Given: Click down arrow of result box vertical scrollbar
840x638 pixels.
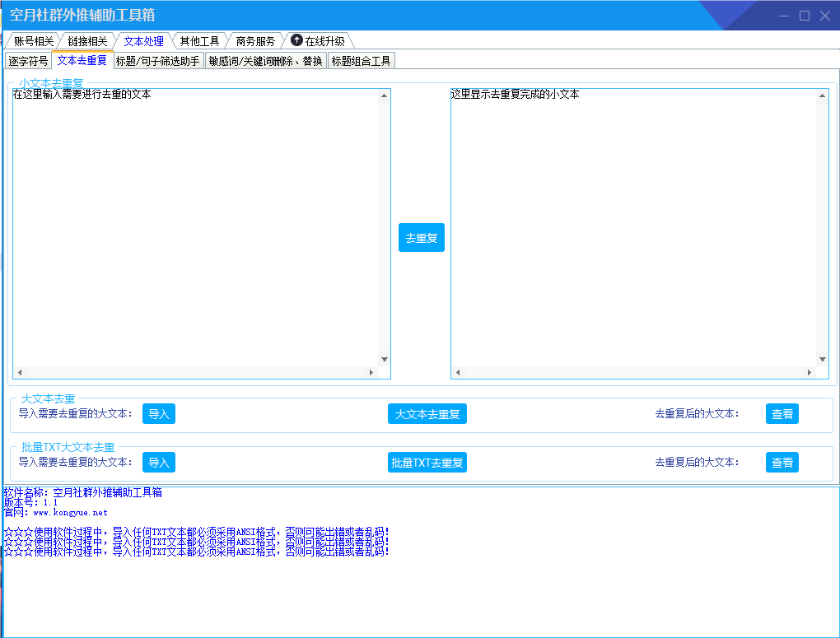Looking at the screenshot, I should 823,360.
